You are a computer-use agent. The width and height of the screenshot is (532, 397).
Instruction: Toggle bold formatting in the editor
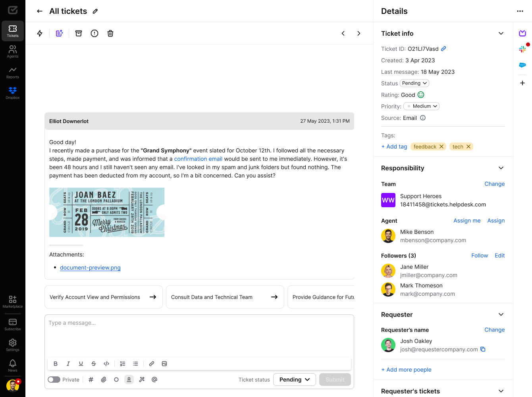pyautogui.click(x=56, y=364)
